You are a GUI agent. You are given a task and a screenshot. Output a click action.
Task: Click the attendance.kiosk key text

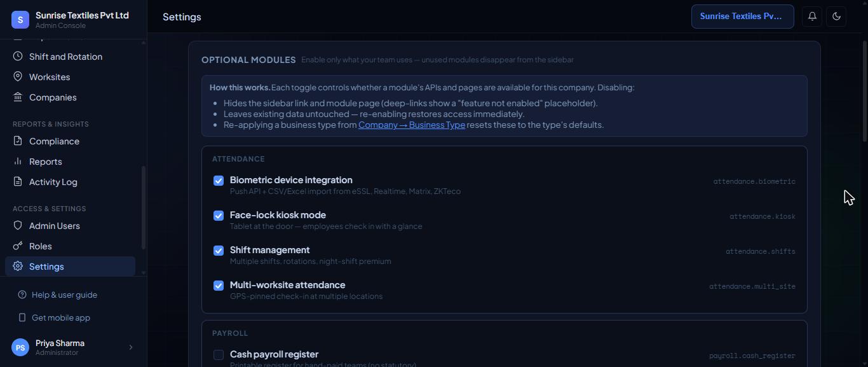(x=763, y=216)
